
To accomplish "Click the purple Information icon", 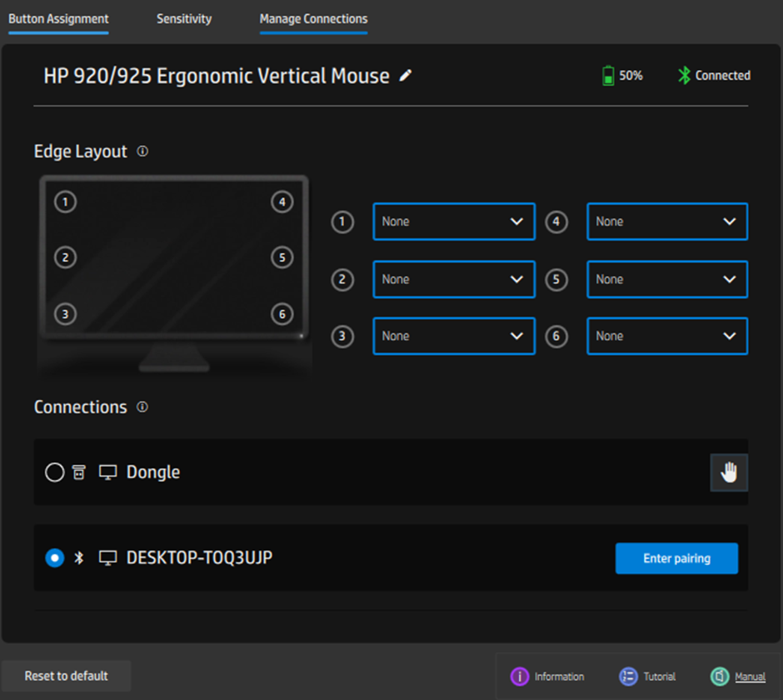I will pos(519,677).
